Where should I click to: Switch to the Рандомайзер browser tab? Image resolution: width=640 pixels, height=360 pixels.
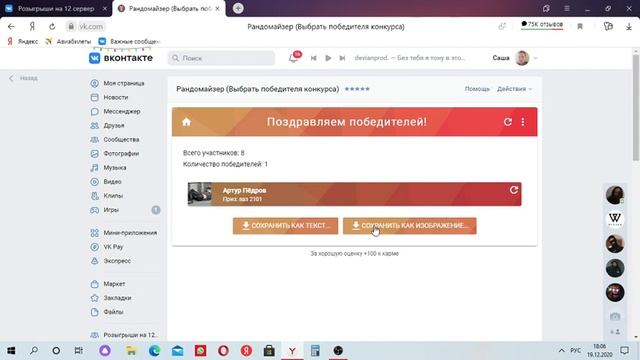click(169, 8)
